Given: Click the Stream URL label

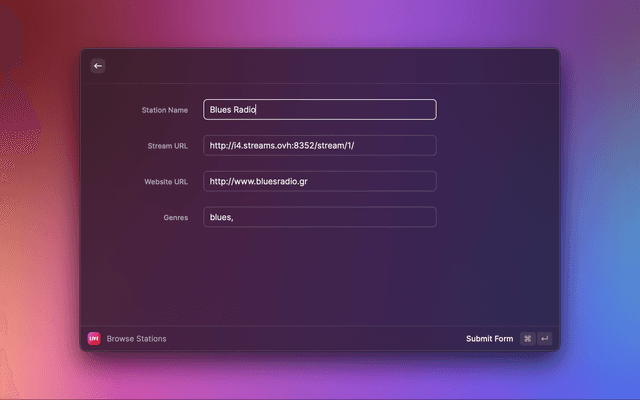Looking at the screenshot, I should tap(167, 146).
